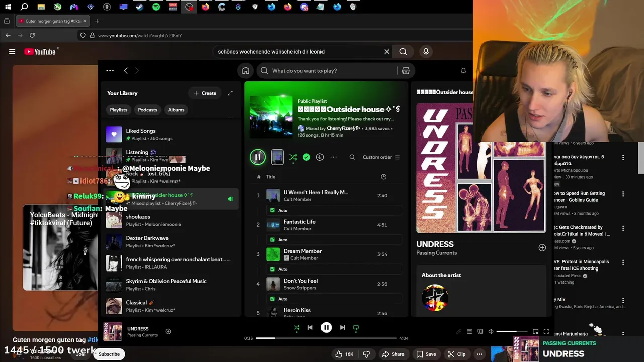Open more options for the playlist
The height and width of the screenshot is (362, 644).
click(x=333, y=157)
